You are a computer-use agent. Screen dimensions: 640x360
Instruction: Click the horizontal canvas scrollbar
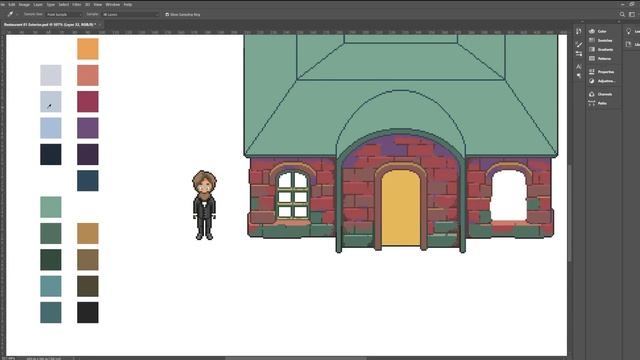296,358
